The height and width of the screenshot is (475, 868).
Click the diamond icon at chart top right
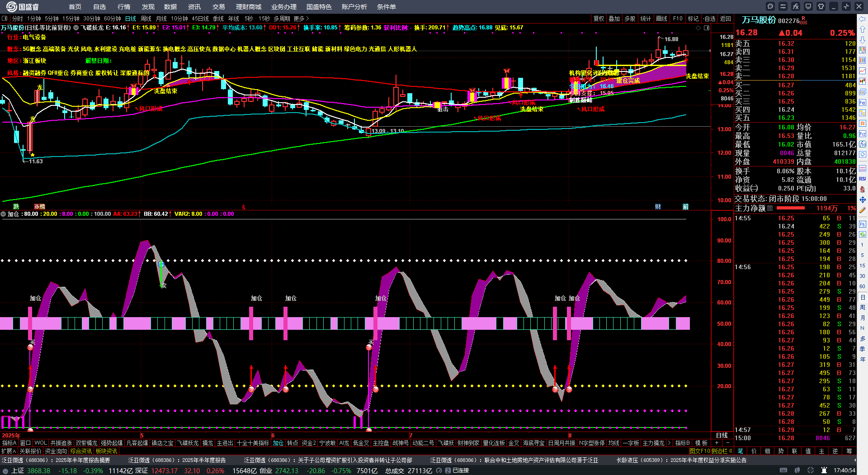click(698, 28)
